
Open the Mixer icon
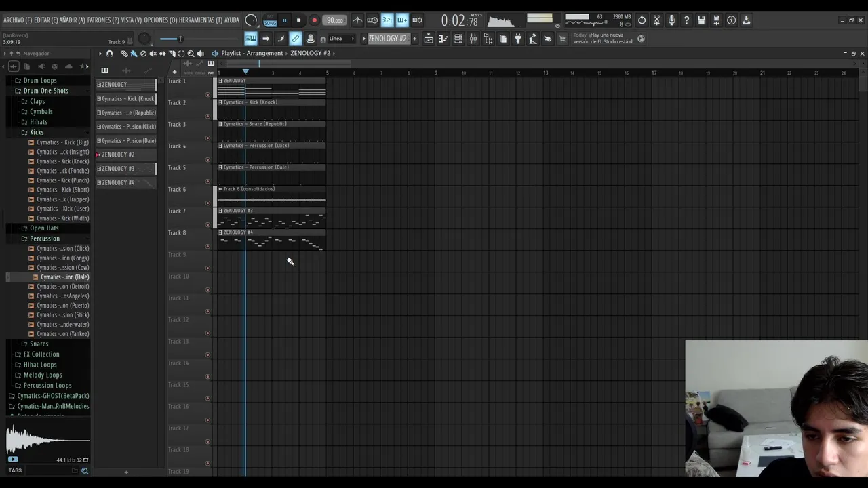473,39
